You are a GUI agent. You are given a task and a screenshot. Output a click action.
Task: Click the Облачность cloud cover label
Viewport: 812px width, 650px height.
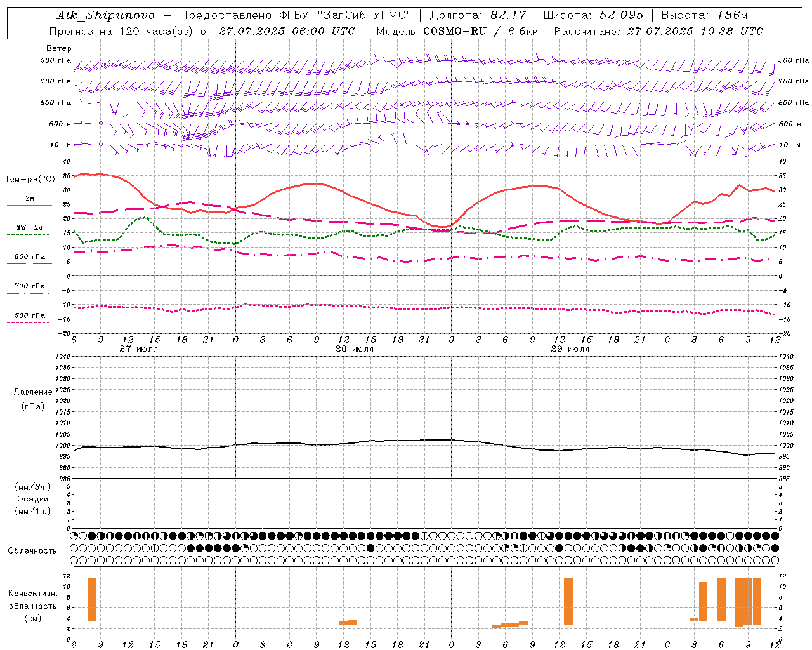32,550
